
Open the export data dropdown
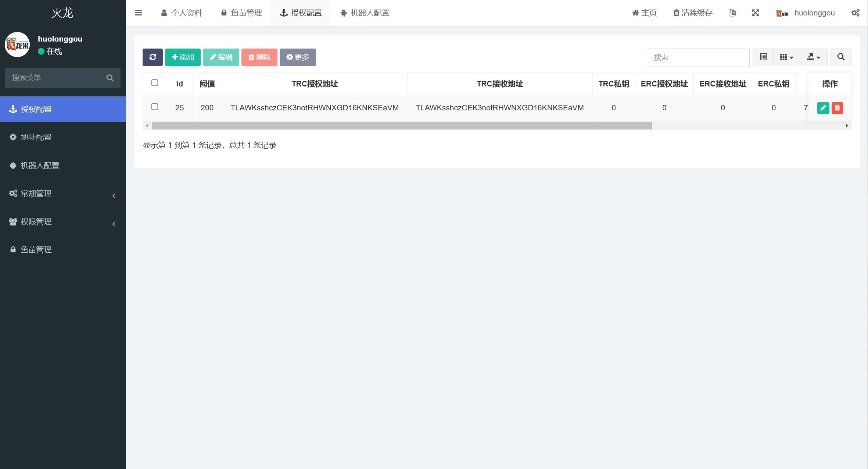pyautogui.click(x=813, y=57)
